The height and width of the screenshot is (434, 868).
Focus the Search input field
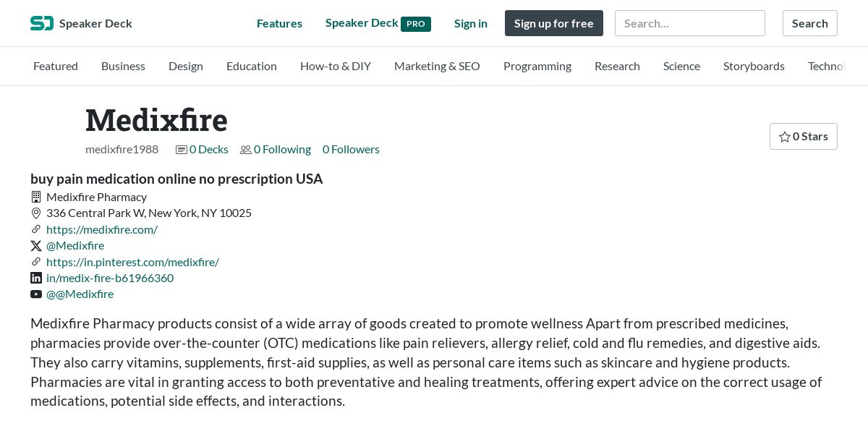click(690, 23)
